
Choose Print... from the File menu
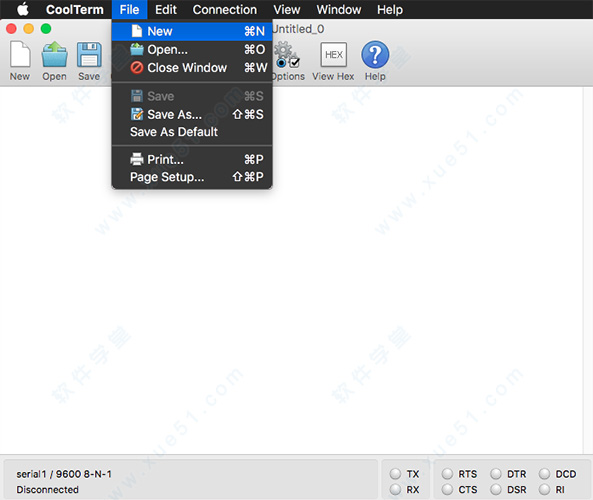(x=192, y=159)
